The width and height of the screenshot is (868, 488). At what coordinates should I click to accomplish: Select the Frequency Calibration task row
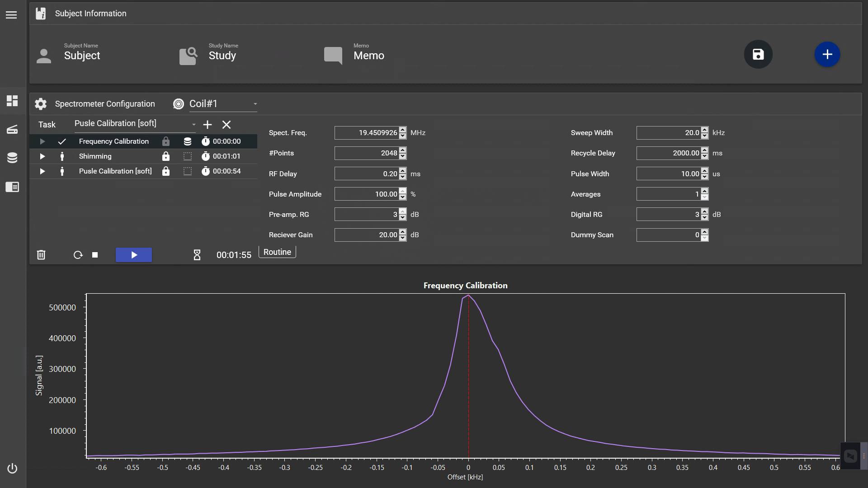pyautogui.click(x=113, y=141)
